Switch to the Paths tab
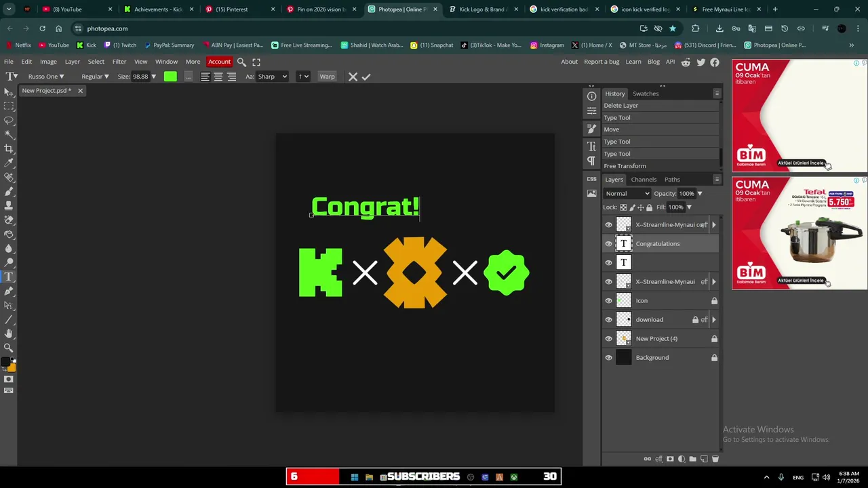The height and width of the screenshot is (488, 868). (x=672, y=180)
